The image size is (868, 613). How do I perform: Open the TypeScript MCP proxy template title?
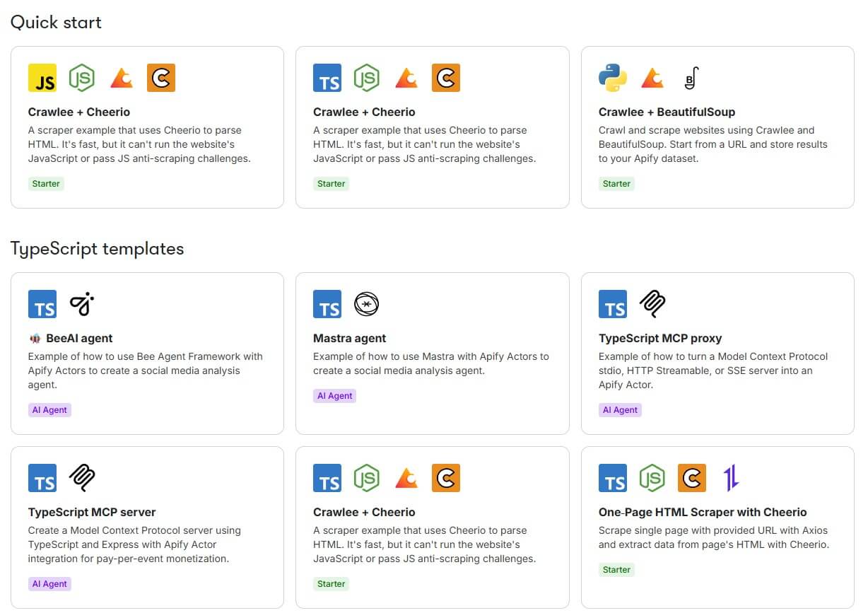pyautogui.click(x=660, y=338)
